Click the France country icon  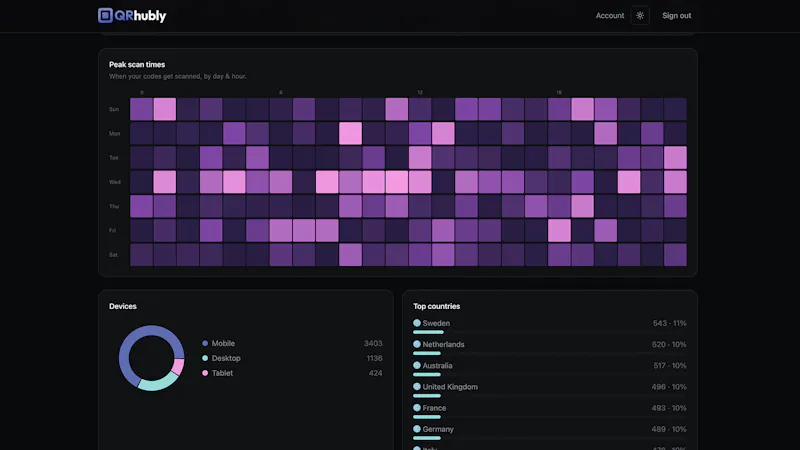(417, 408)
